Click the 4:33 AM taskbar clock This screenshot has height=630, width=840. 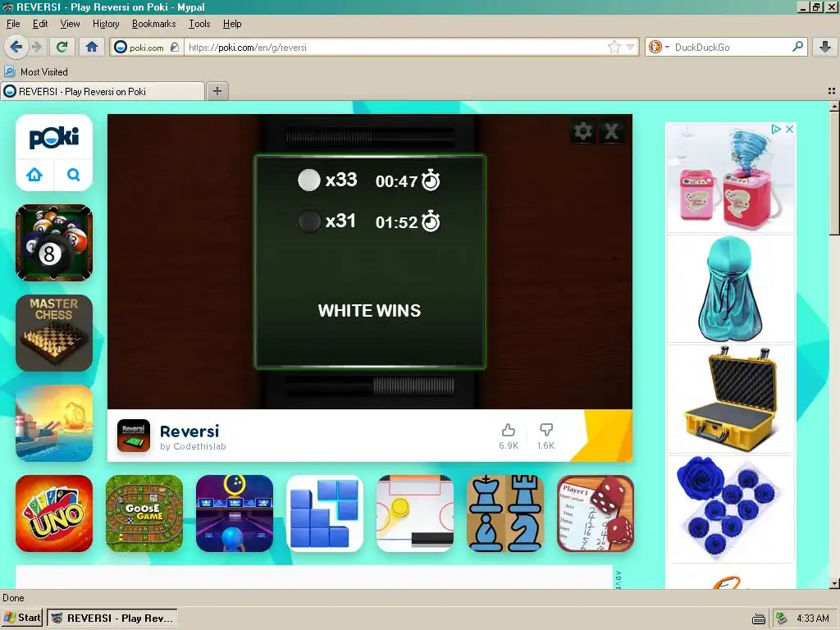[x=813, y=619]
